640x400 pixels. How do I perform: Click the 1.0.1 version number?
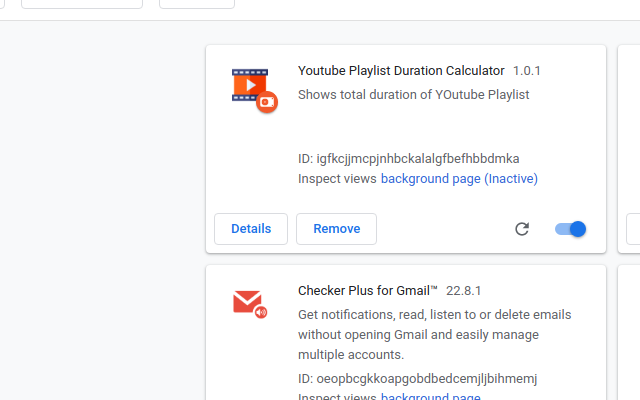tap(527, 71)
